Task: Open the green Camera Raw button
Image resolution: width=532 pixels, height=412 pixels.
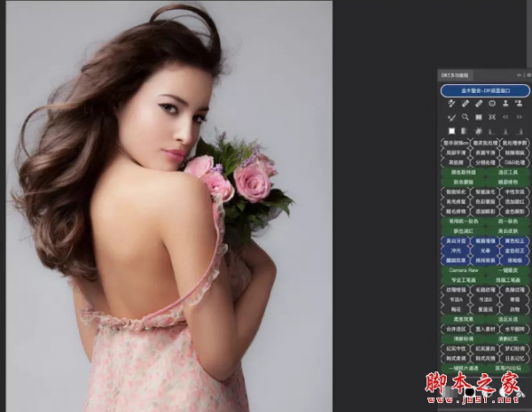Action: pos(464,270)
